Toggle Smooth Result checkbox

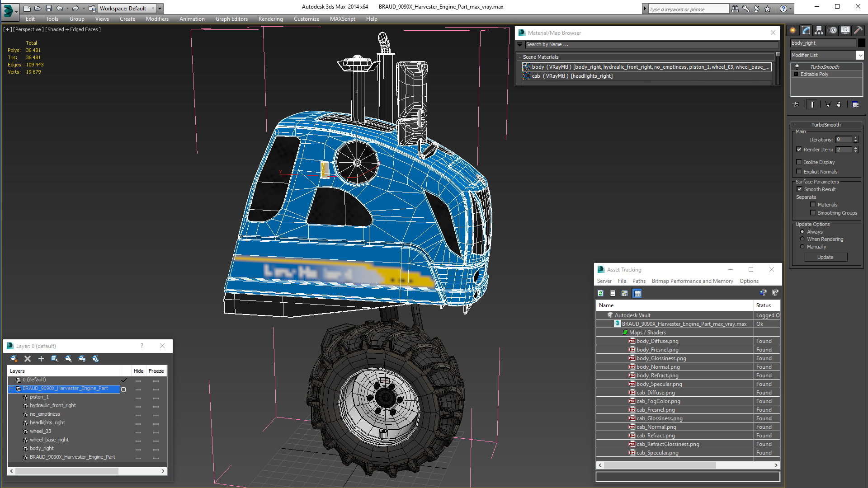tap(799, 189)
